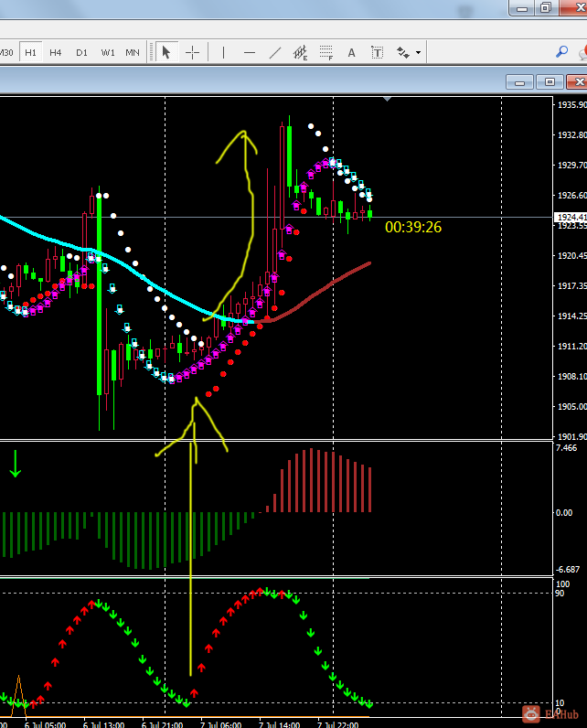
Task: Click the magnifier search icon
Action: pos(562,51)
